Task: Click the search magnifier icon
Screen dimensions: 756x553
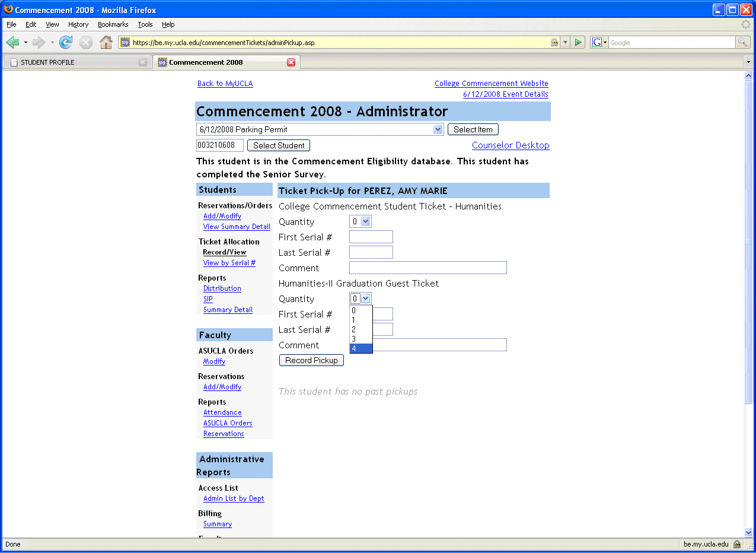Action: (742, 42)
